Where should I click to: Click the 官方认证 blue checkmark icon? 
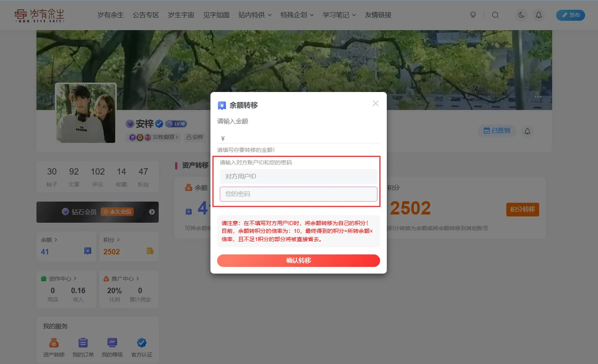point(141,344)
